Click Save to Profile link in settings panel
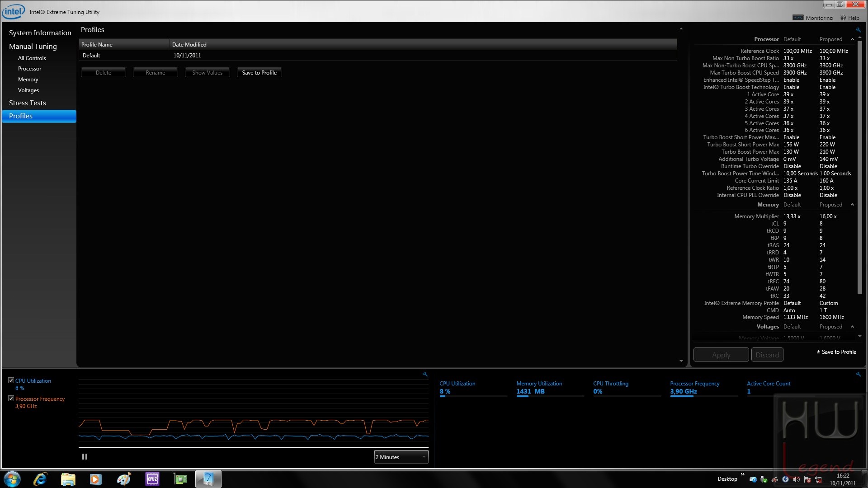The image size is (868, 488). pos(839,352)
